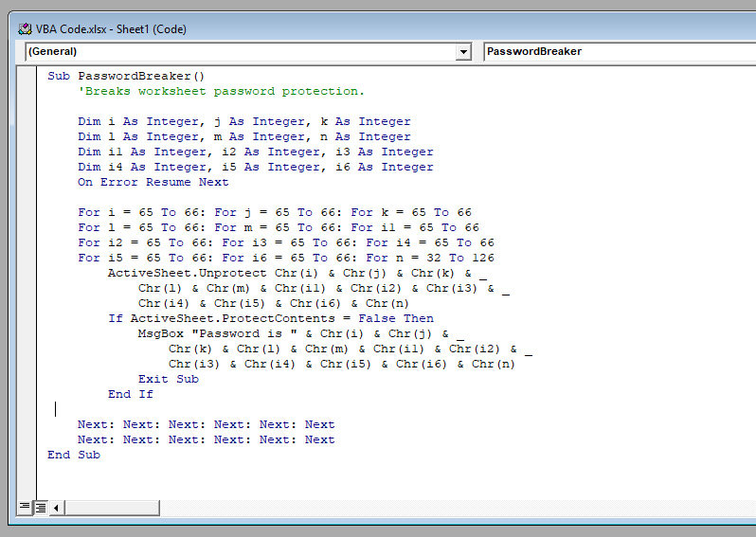Screen dimensions: 756x537
Task: Switch to Full Module View button
Action: point(41,507)
